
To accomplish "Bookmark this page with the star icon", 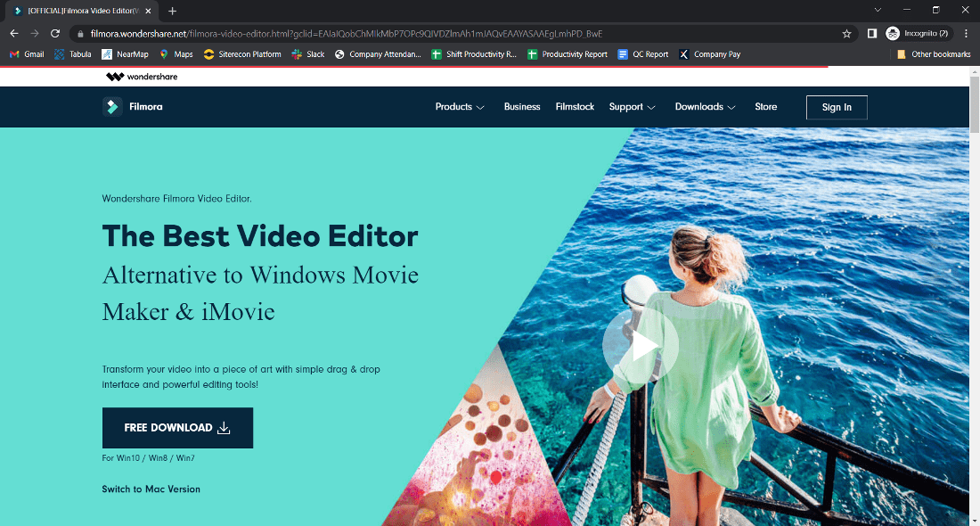I will pyautogui.click(x=846, y=34).
